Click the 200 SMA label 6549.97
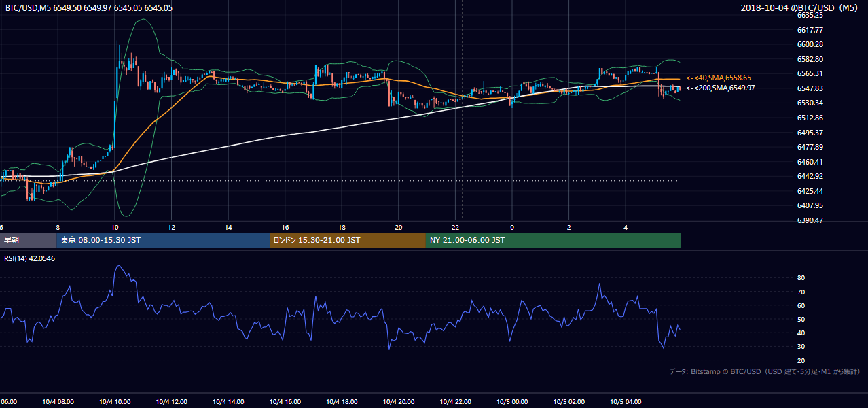The height and width of the screenshot is (408, 868). (x=721, y=88)
